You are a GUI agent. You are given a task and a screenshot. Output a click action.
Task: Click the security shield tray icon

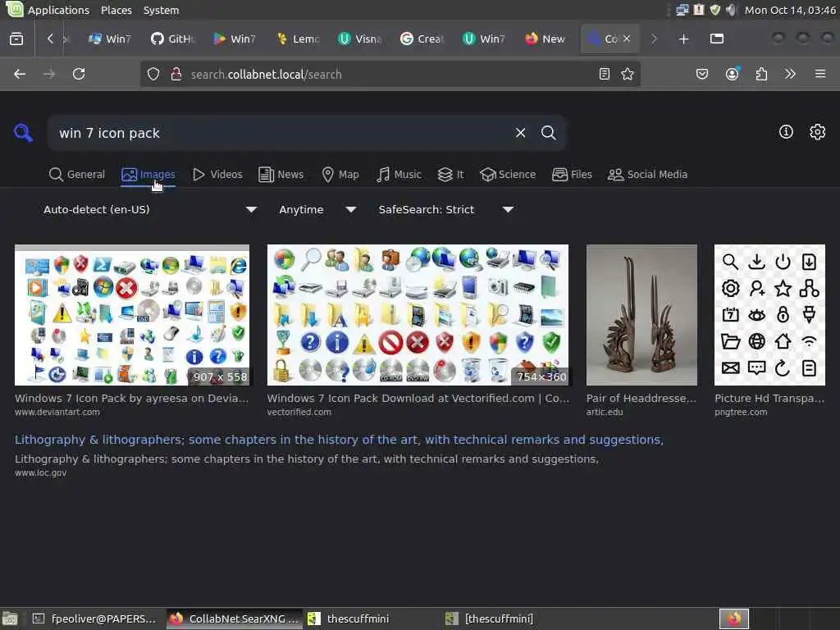715,10
